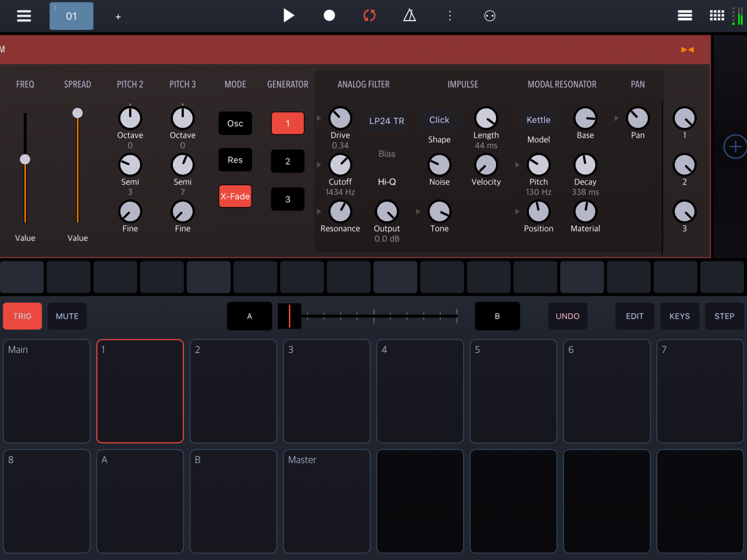Screen dimensions: 747x560
Task: Set mode to Osc
Action: click(x=235, y=123)
